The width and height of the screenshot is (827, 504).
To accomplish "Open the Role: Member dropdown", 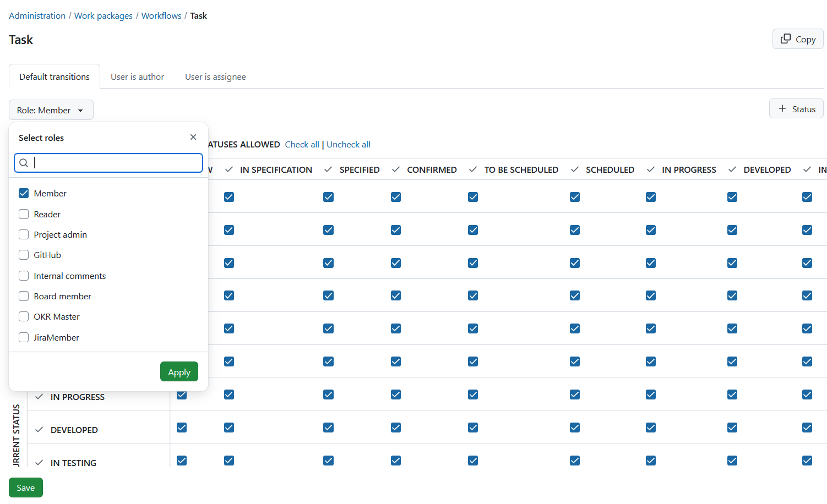I will pos(51,110).
